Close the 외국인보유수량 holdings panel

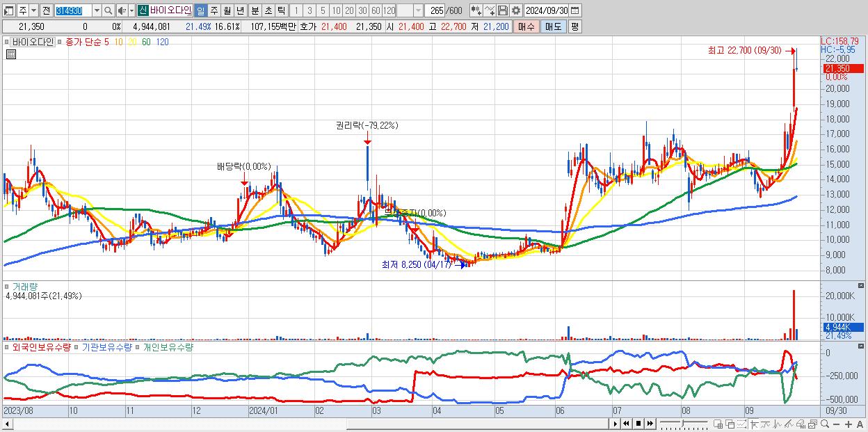tap(861, 346)
